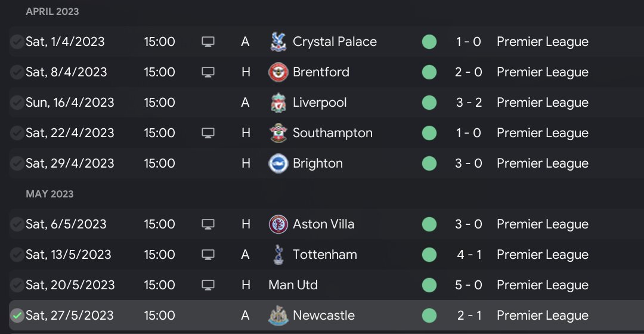Select the Sat, 29/4/2023 fixture date
The height and width of the screenshot is (334, 644).
pos(69,163)
